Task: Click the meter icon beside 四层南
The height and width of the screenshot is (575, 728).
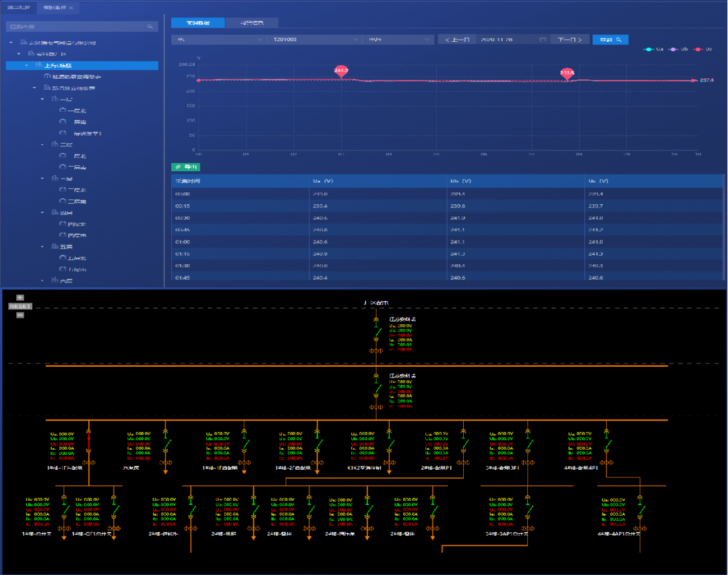Action: pyautogui.click(x=63, y=235)
